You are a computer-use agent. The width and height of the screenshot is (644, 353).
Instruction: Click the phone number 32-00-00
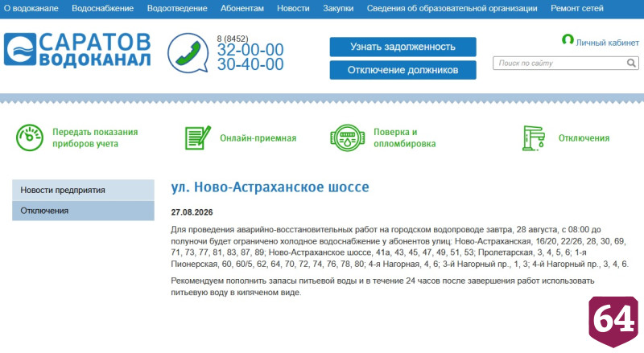pos(250,50)
